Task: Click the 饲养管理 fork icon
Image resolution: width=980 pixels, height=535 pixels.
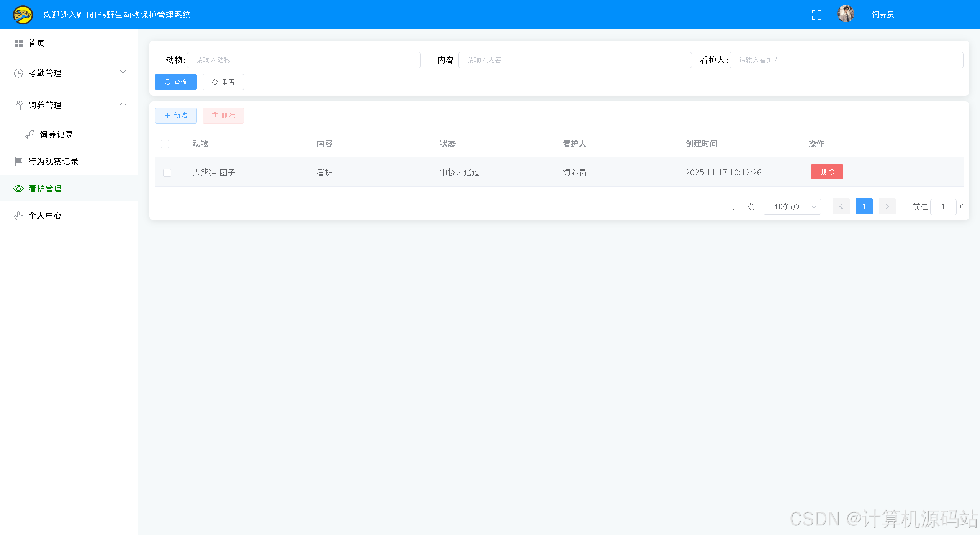Action: click(18, 105)
